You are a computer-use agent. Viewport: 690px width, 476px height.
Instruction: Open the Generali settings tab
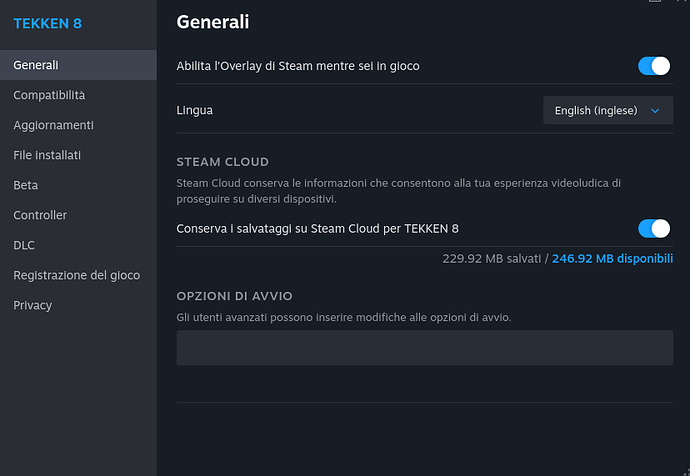click(x=78, y=65)
